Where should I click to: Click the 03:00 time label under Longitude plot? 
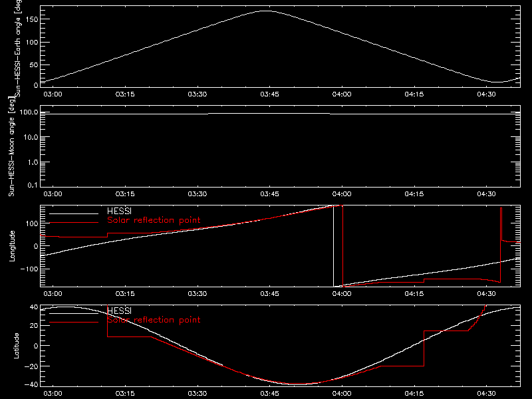point(53,294)
